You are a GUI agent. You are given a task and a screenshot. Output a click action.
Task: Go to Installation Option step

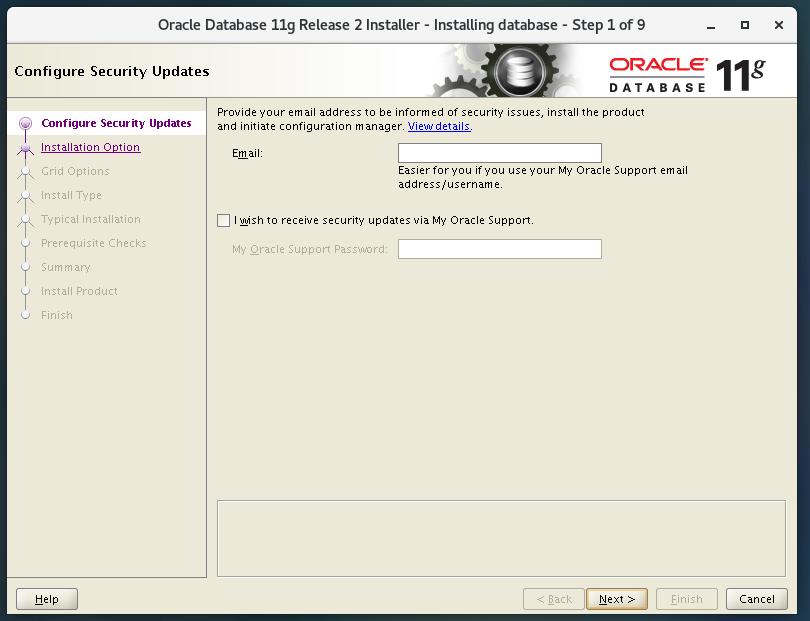90,147
